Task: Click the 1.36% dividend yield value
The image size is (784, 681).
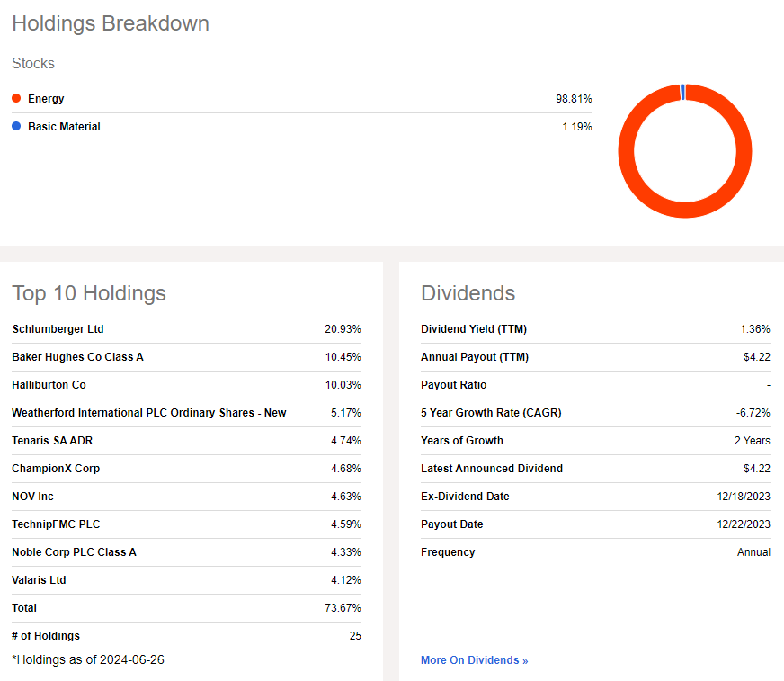Action: pos(755,328)
